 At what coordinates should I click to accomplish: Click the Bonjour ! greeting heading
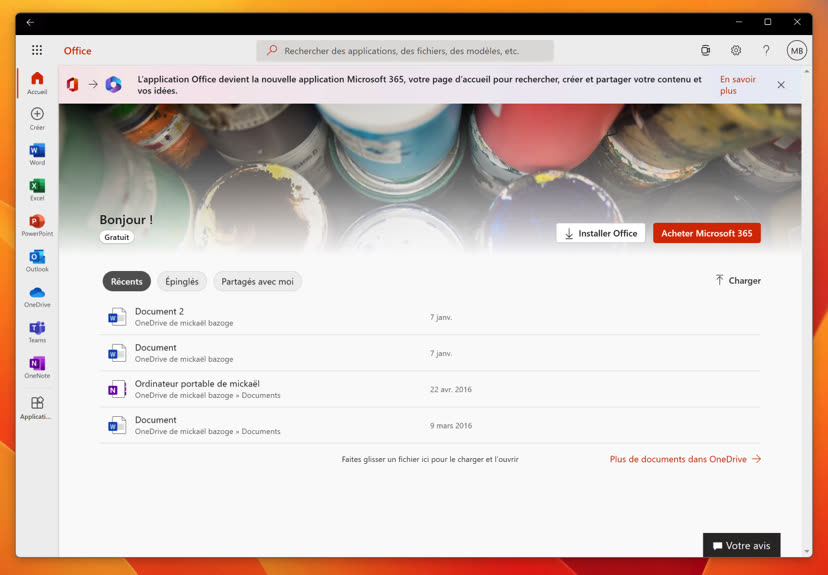[x=126, y=220]
